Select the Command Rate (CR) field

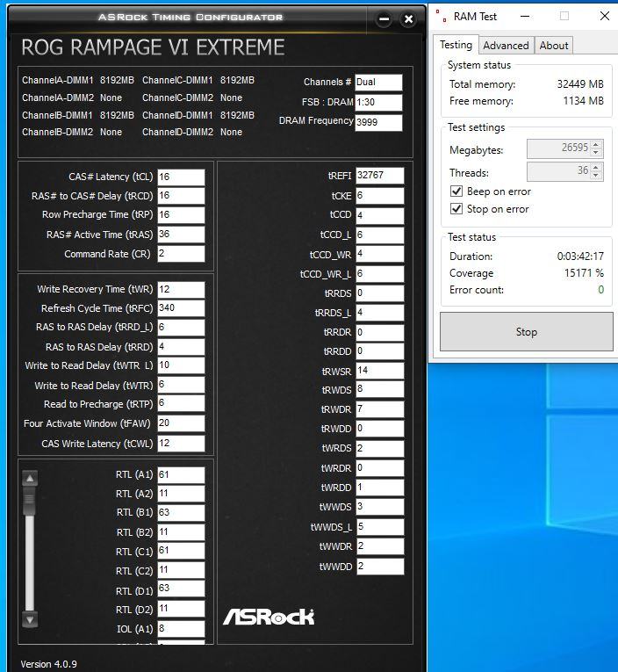click(x=181, y=254)
